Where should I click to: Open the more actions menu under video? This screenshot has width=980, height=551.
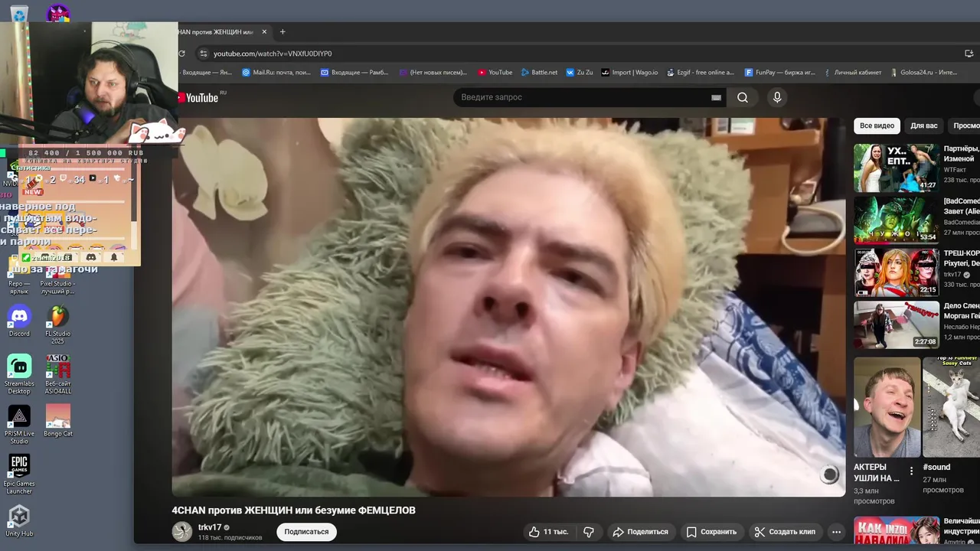(x=836, y=532)
